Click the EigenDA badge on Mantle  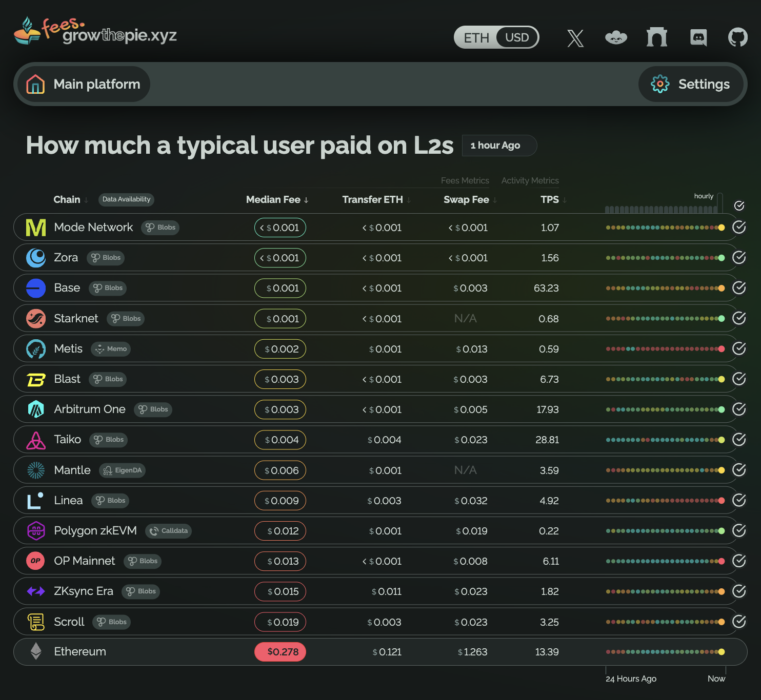[122, 470]
